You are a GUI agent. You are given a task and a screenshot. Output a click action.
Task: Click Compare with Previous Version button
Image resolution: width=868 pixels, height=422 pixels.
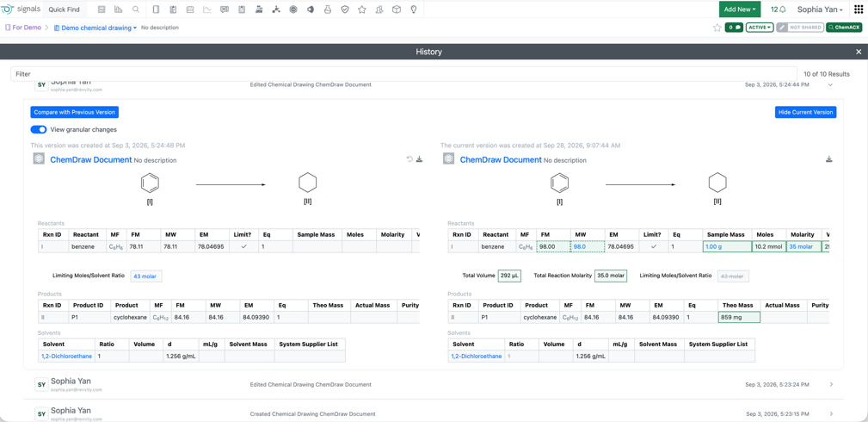coord(75,112)
